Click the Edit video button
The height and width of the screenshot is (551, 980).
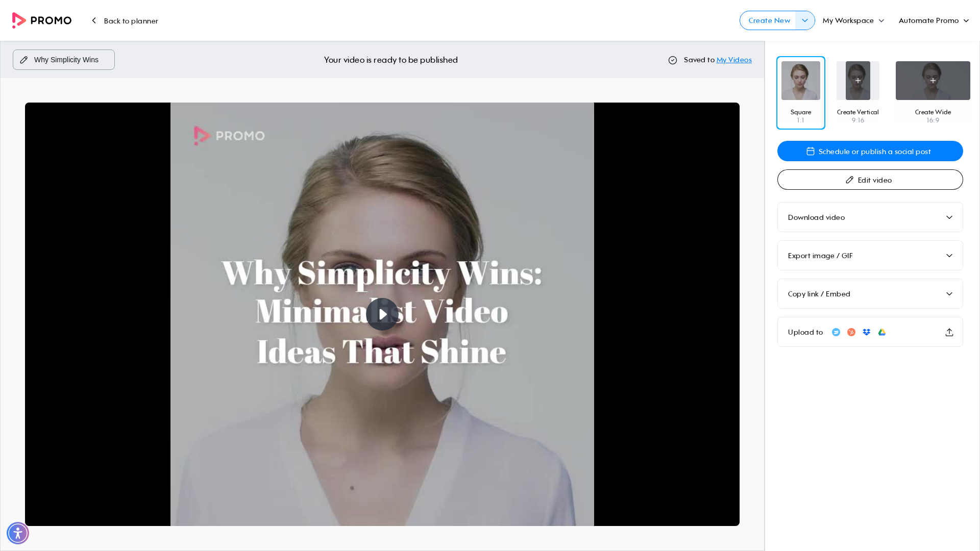coord(870,180)
